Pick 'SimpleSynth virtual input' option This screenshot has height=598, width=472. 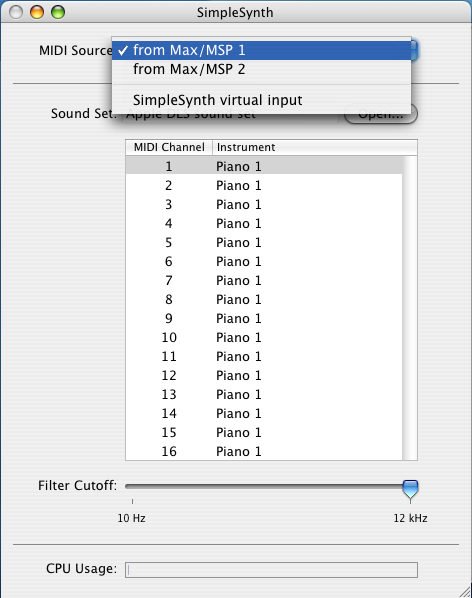tap(262, 100)
